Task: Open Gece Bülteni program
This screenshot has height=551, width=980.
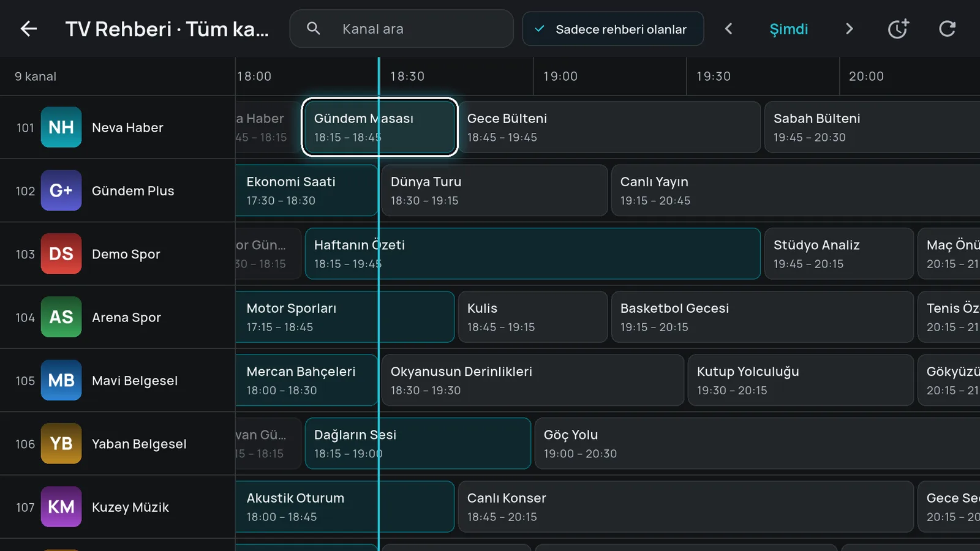Action: (609, 127)
